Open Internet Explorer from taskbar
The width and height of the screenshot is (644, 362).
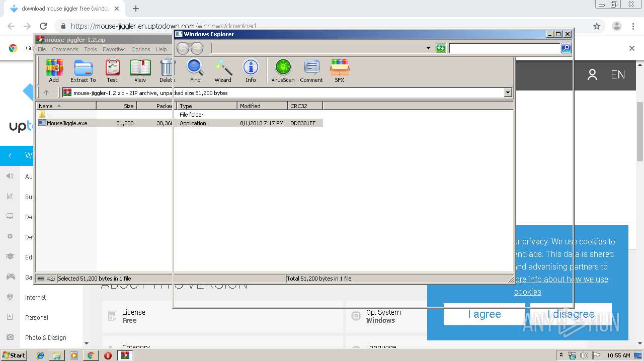point(40,355)
